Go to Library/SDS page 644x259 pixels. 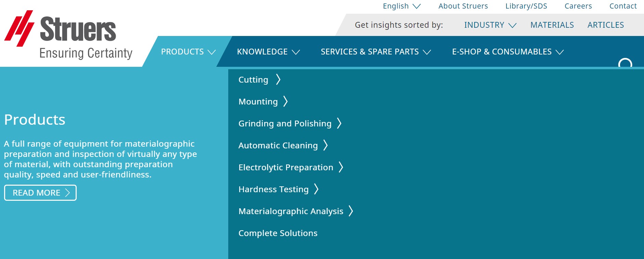point(526,6)
